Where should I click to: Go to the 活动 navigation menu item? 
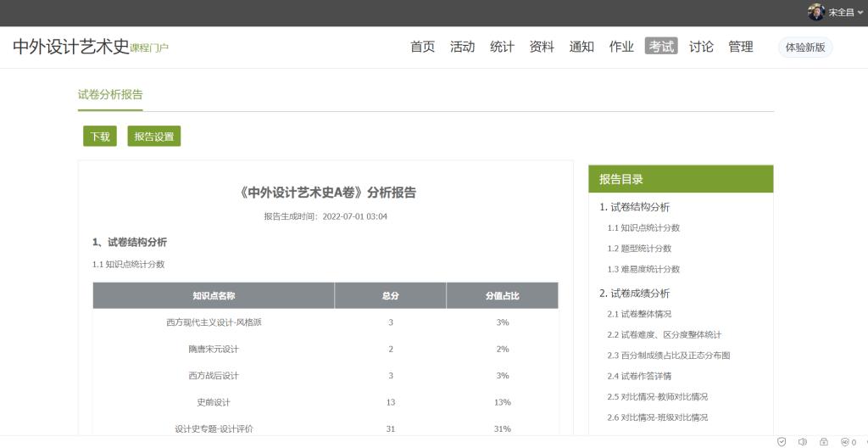tap(462, 47)
